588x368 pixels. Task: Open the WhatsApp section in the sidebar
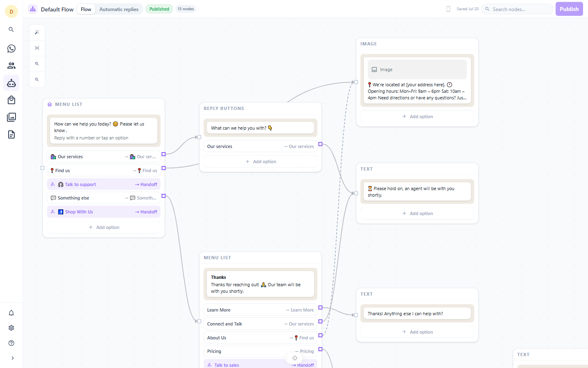click(x=11, y=49)
